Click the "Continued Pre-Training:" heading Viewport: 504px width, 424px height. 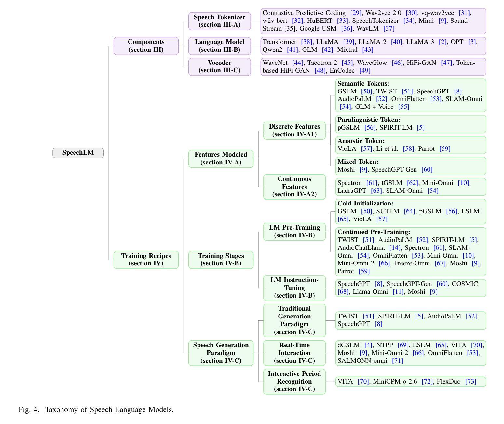click(374, 232)
